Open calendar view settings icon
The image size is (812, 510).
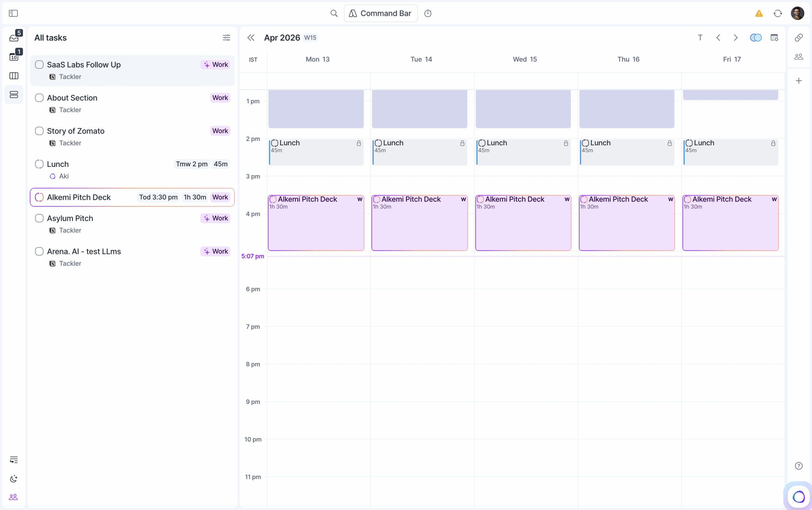pyautogui.click(x=775, y=37)
